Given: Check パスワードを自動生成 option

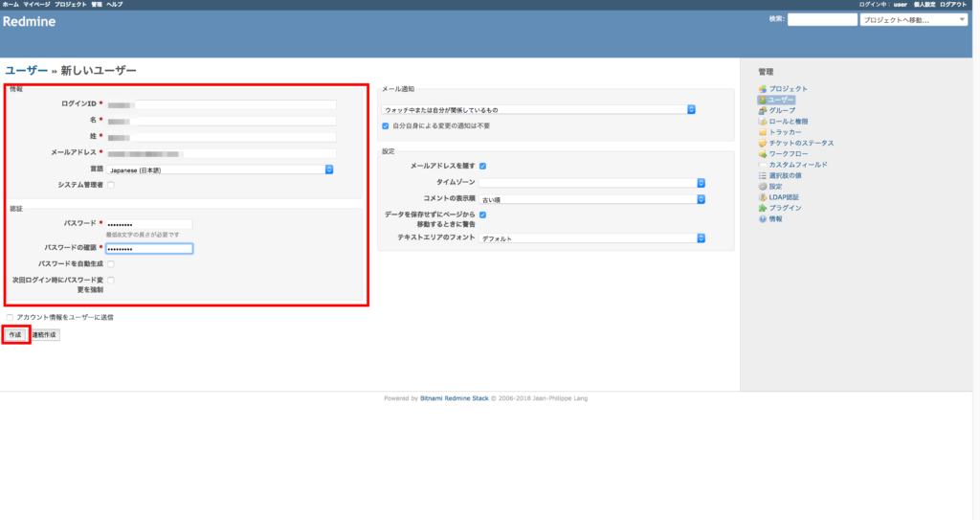Looking at the screenshot, I should (x=111, y=263).
